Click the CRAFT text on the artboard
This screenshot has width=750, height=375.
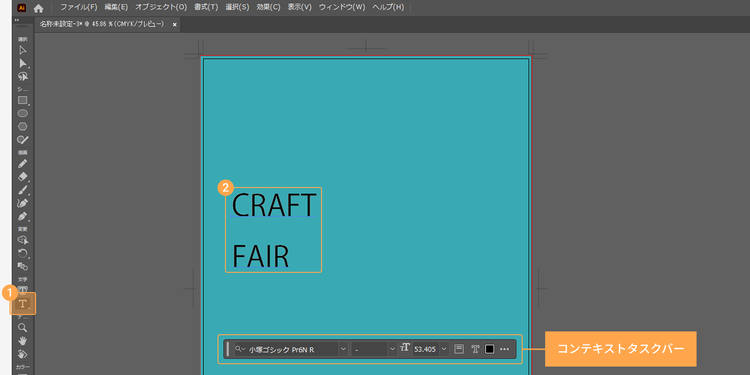pyautogui.click(x=274, y=205)
